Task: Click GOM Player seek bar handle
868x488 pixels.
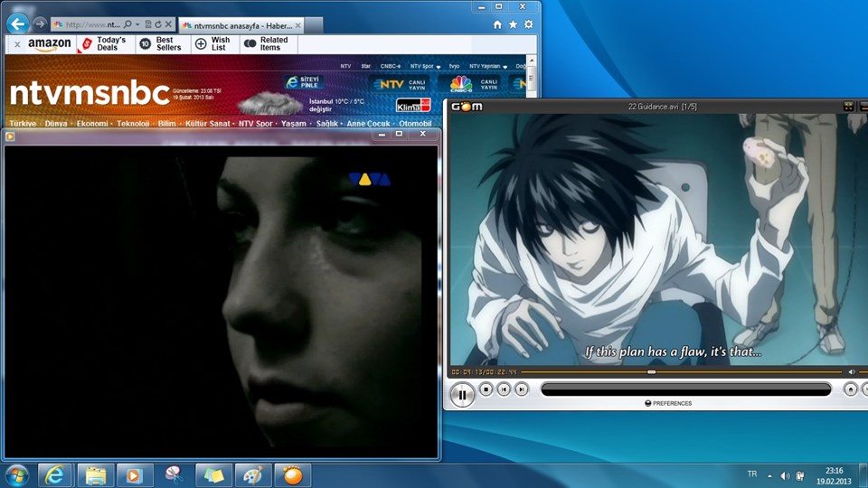Action: point(652,371)
